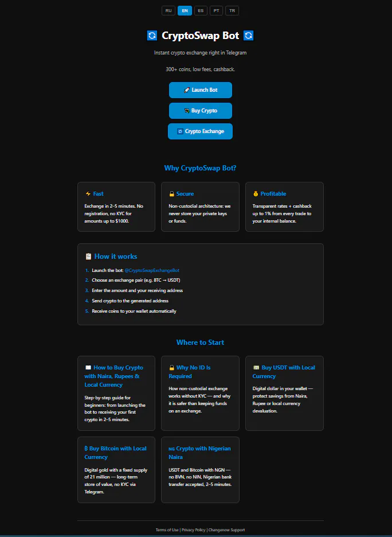Open the Privacy Policy footer link
392x537 pixels.
pyautogui.click(x=194, y=530)
